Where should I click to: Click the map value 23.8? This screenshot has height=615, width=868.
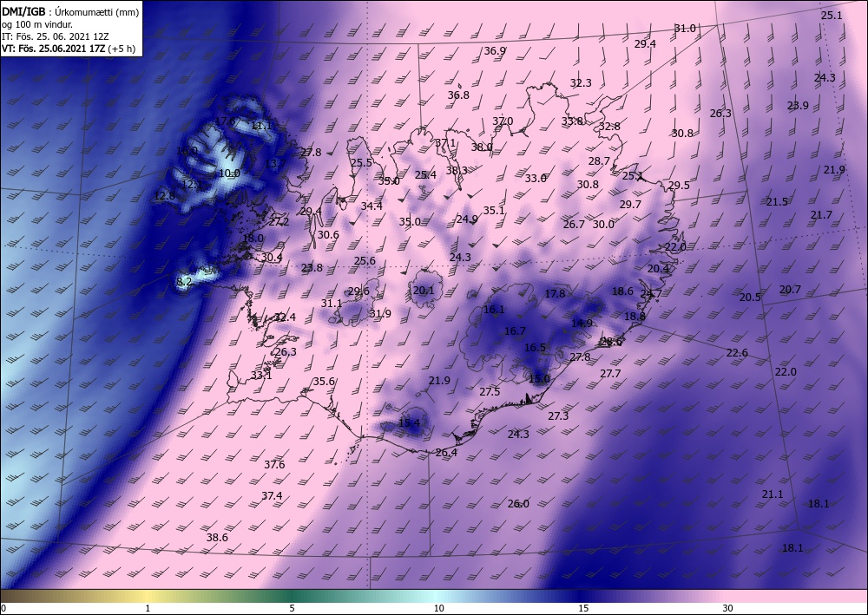pos(312,268)
